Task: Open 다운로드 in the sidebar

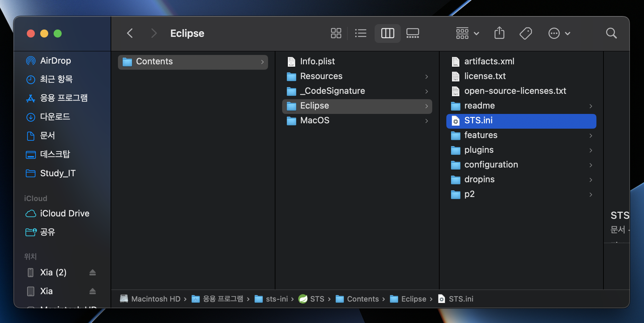Action: (55, 117)
